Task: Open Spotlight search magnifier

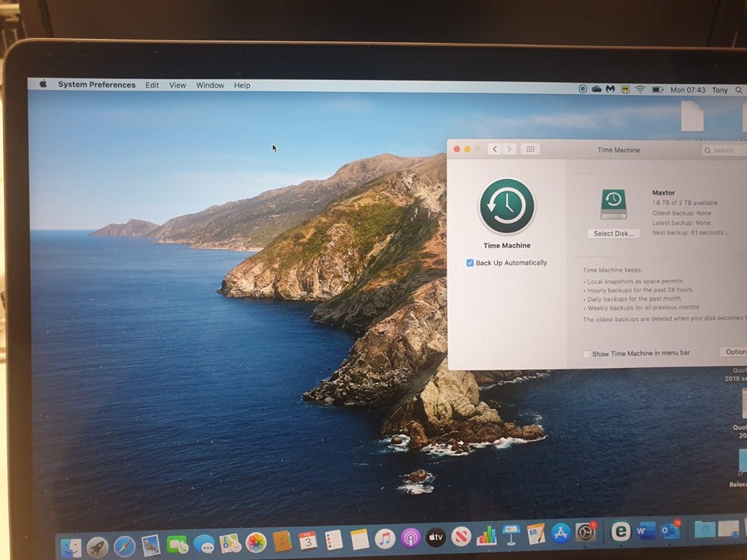Action: [x=739, y=90]
